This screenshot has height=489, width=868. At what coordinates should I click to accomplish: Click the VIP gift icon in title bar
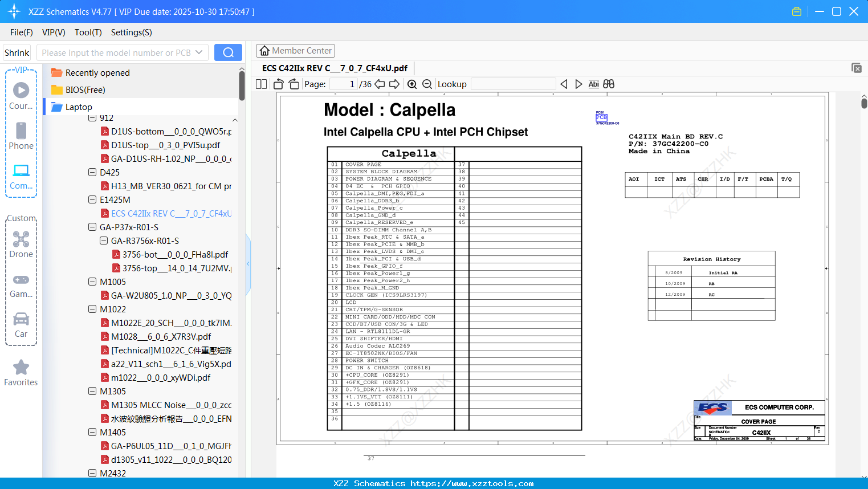pos(797,11)
